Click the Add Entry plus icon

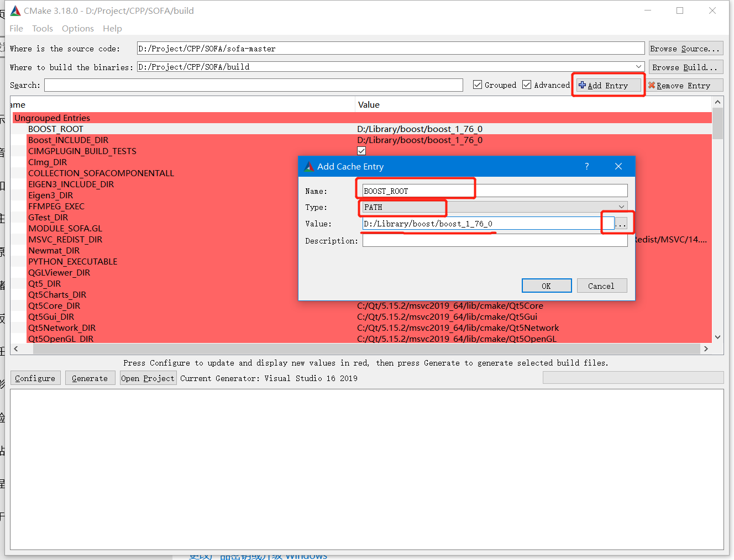(583, 85)
